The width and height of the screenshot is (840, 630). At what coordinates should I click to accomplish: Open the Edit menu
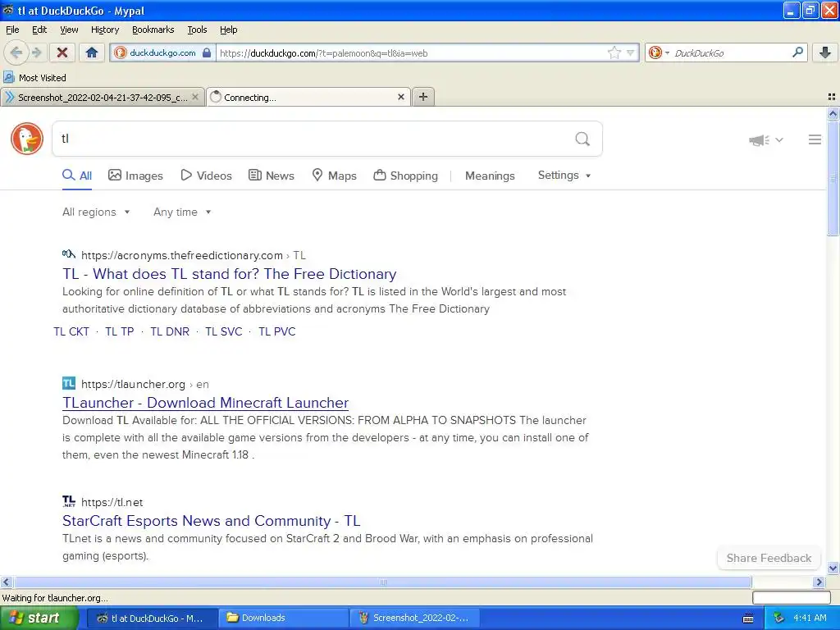coord(39,30)
